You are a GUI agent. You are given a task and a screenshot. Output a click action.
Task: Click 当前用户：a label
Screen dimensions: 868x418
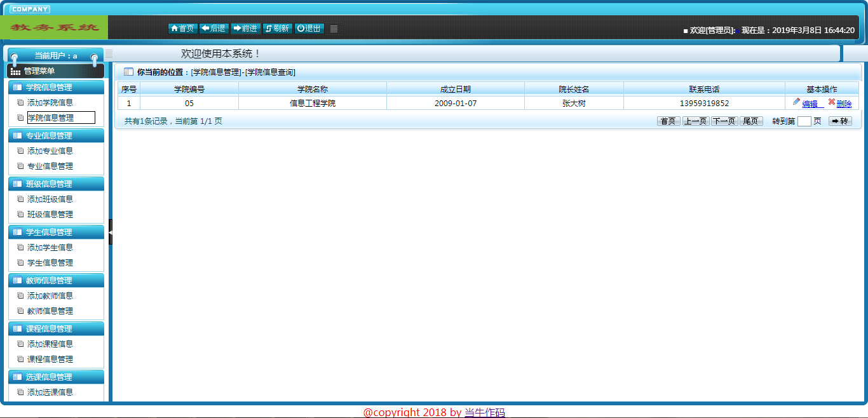click(56, 56)
